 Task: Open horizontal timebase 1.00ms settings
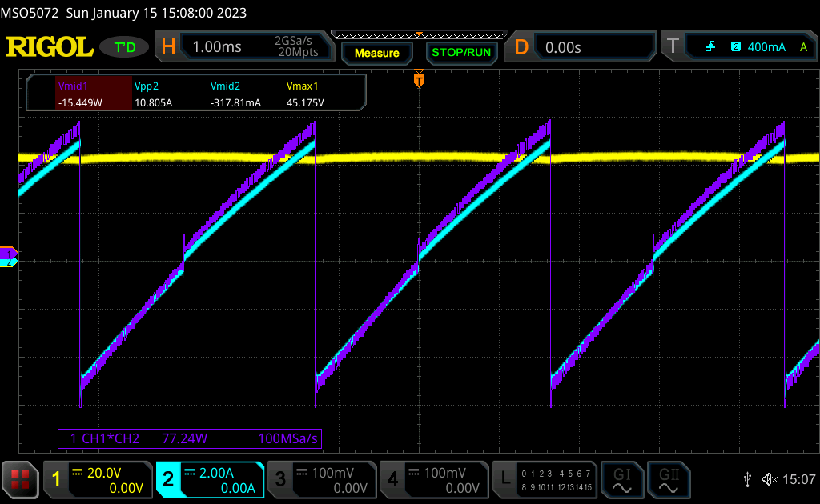[247, 47]
